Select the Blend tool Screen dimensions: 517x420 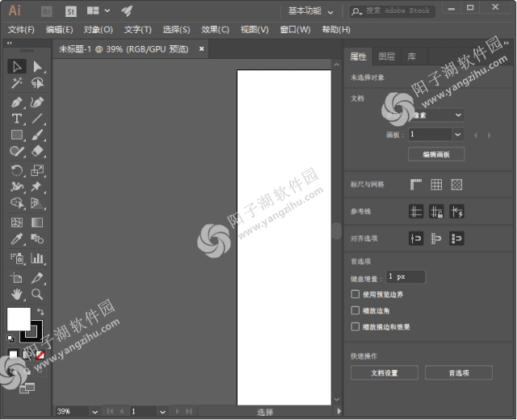click(x=37, y=239)
